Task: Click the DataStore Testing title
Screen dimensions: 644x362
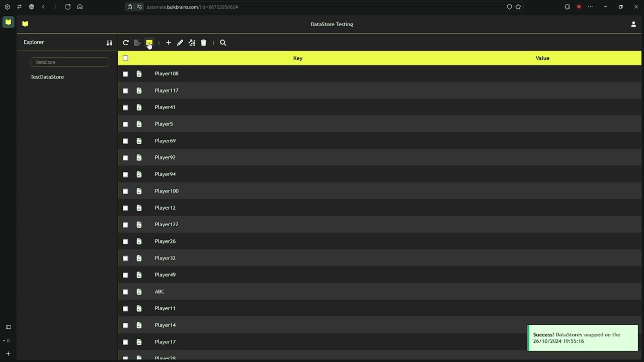Action: 332,24
